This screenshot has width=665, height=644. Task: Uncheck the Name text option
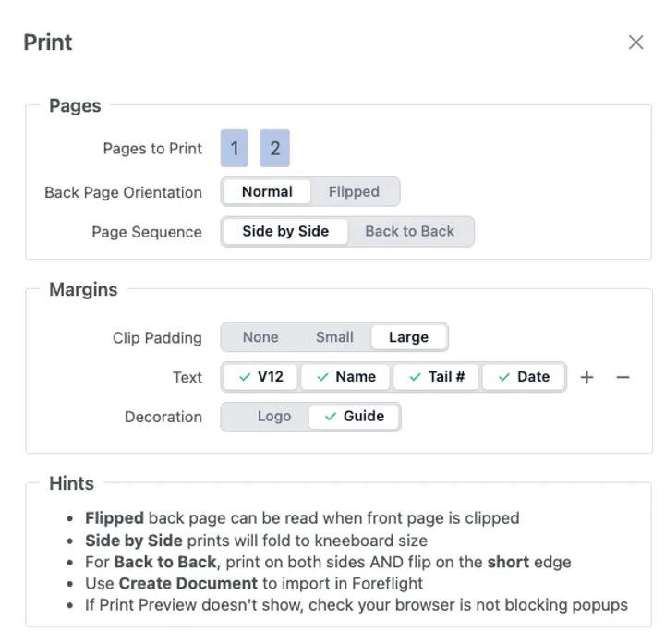[x=345, y=377]
